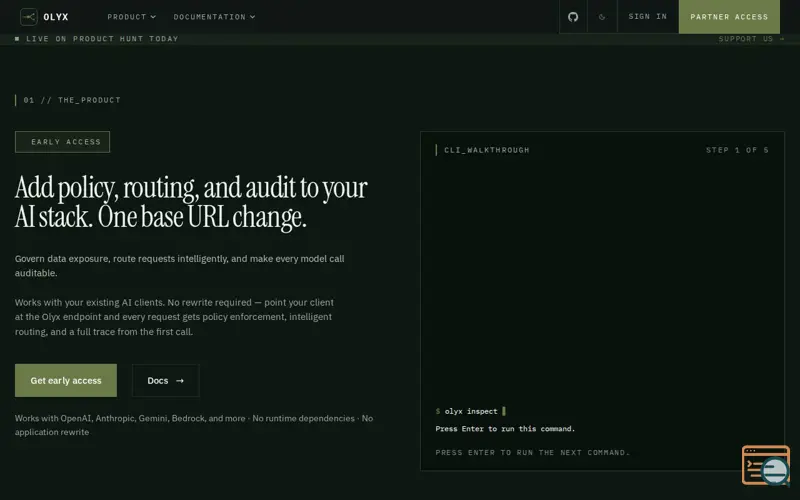Open the Docs button
The width and height of the screenshot is (800, 500).
[166, 381]
